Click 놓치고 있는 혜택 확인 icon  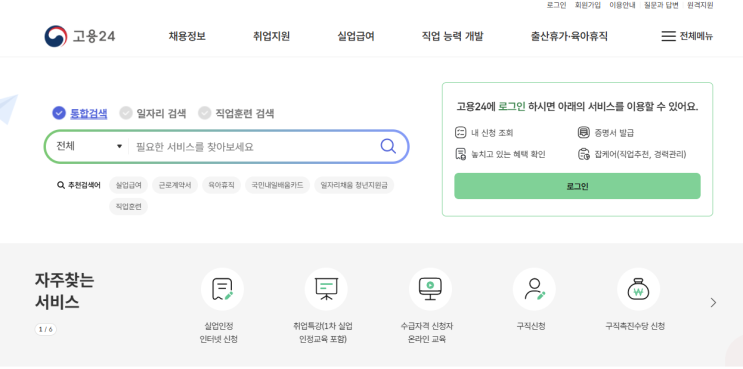[460, 154]
